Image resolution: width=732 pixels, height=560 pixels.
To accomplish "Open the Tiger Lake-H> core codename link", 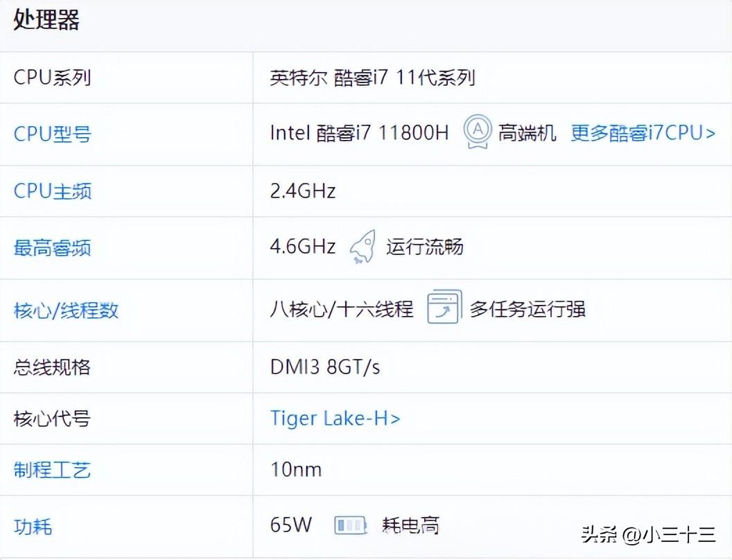I will [x=335, y=419].
